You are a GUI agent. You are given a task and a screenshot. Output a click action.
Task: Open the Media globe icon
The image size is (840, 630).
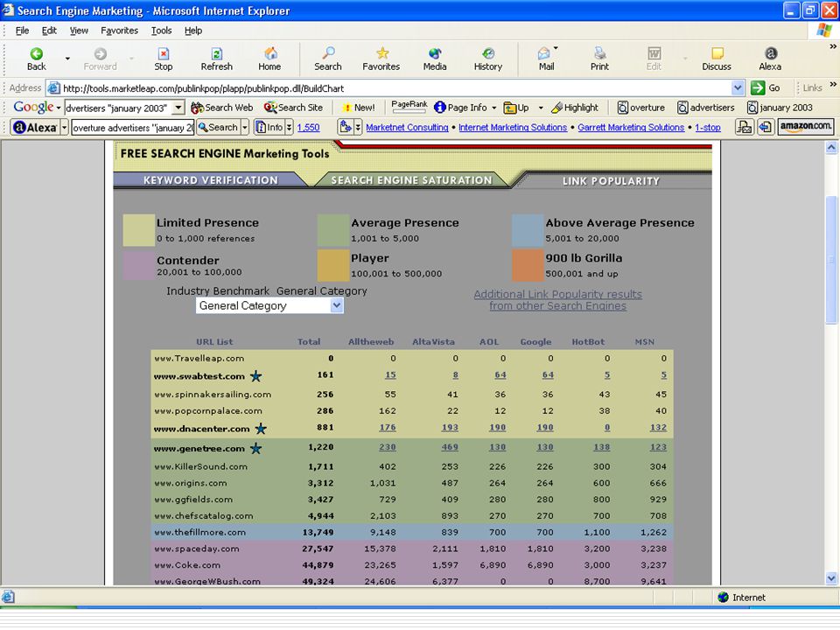click(435, 53)
